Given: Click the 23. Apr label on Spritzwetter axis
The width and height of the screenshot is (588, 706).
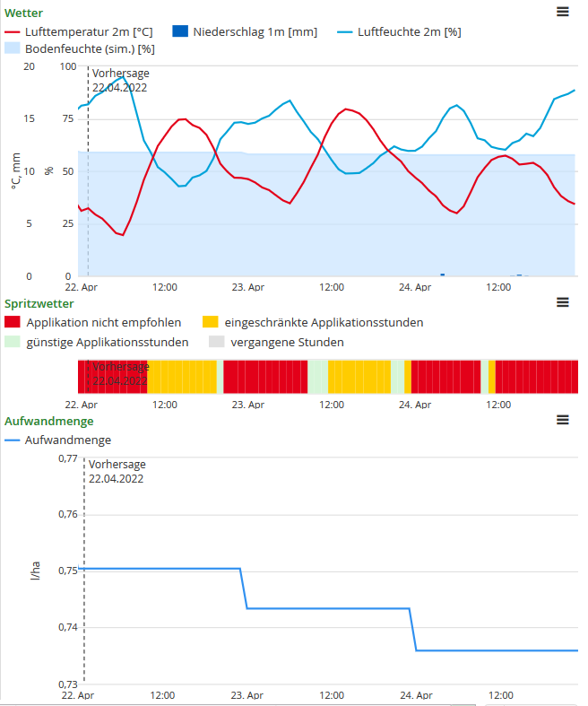Looking at the screenshot, I should click(247, 405).
